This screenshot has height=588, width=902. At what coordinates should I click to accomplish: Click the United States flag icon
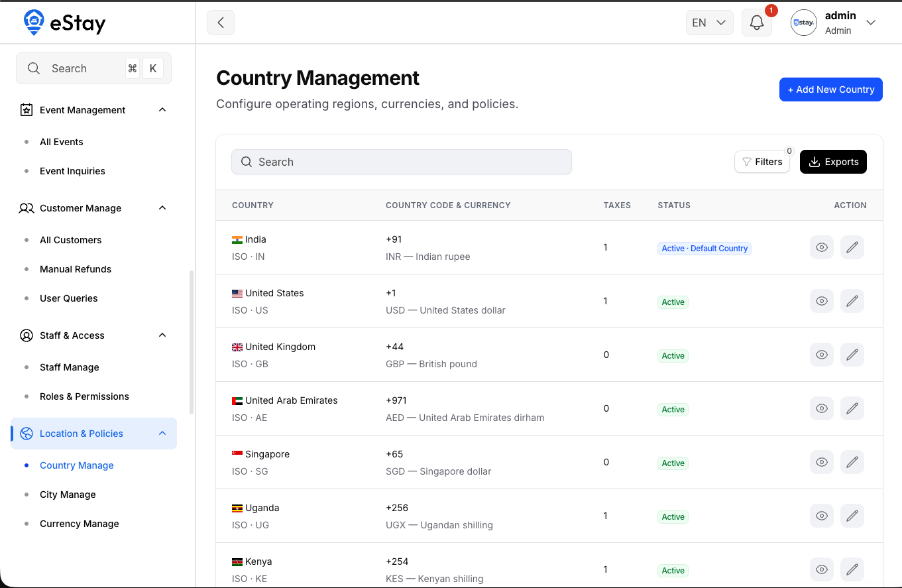point(237,293)
